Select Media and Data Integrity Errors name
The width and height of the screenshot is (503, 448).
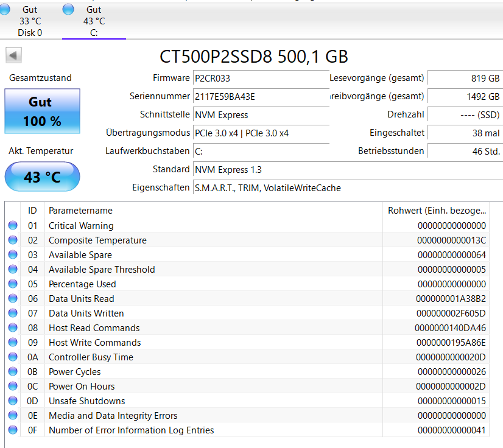tap(113, 416)
